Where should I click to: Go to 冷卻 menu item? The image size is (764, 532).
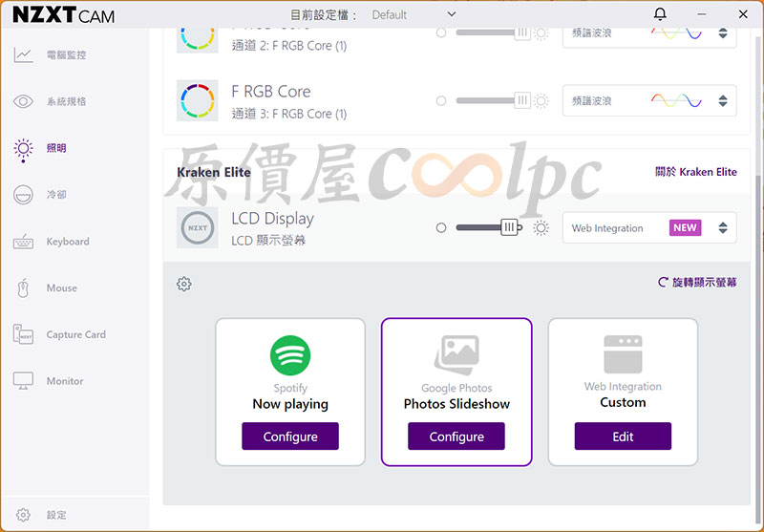pyautogui.click(x=56, y=195)
